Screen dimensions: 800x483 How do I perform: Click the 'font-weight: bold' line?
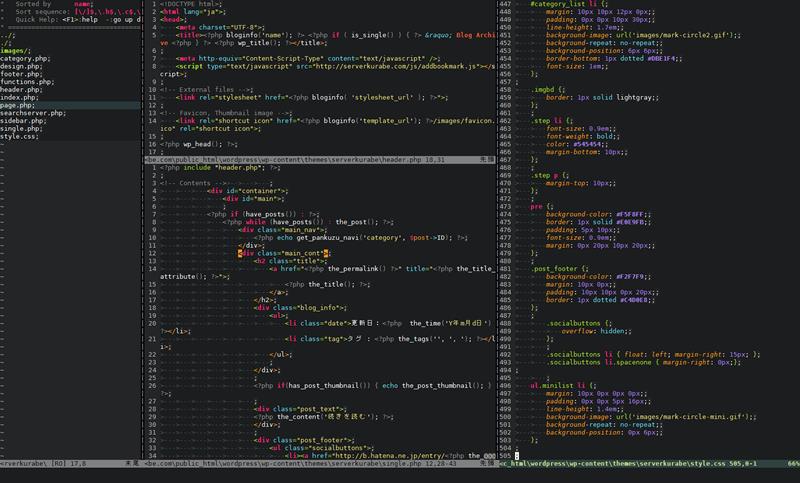[x=583, y=136]
